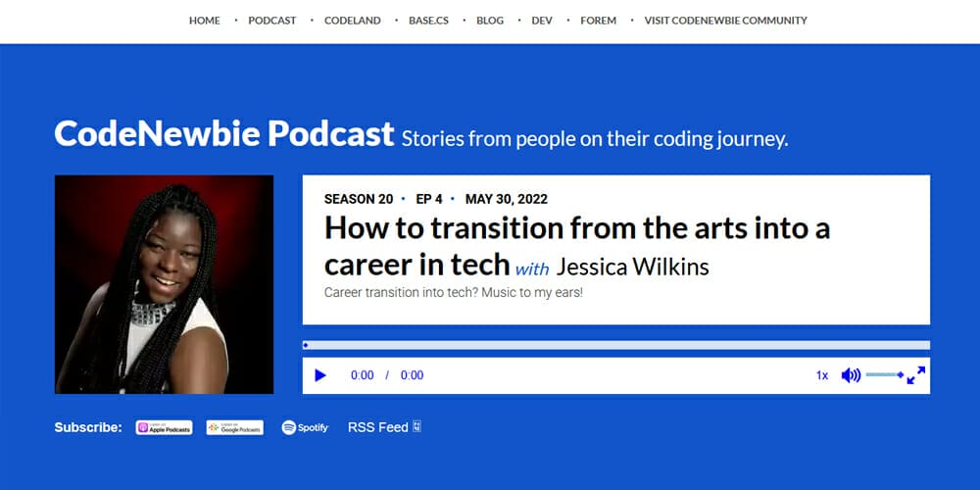
Task: Play the podcast episode
Action: pyautogui.click(x=320, y=375)
